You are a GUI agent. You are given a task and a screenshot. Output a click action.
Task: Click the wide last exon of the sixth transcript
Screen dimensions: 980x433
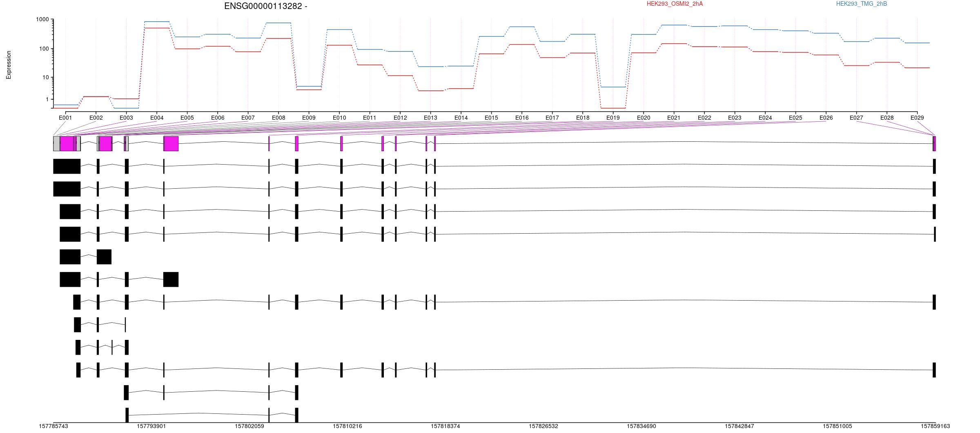(171, 279)
